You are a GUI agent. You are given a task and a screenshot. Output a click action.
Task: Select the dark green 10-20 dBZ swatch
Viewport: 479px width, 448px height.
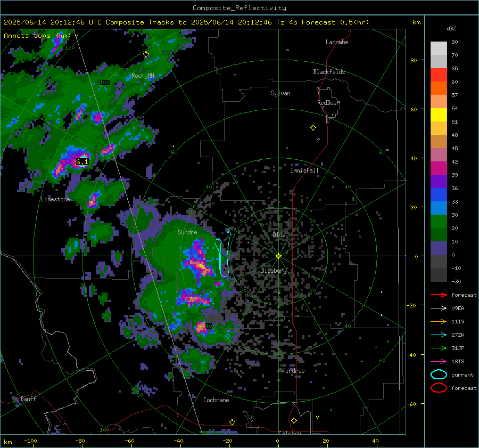pyautogui.click(x=439, y=235)
